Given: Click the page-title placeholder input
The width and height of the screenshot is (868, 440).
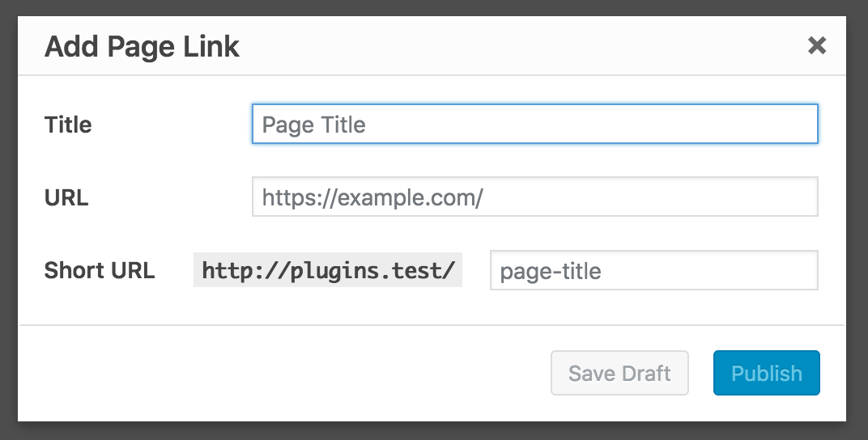Looking at the screenshot, I should [653, 270].
